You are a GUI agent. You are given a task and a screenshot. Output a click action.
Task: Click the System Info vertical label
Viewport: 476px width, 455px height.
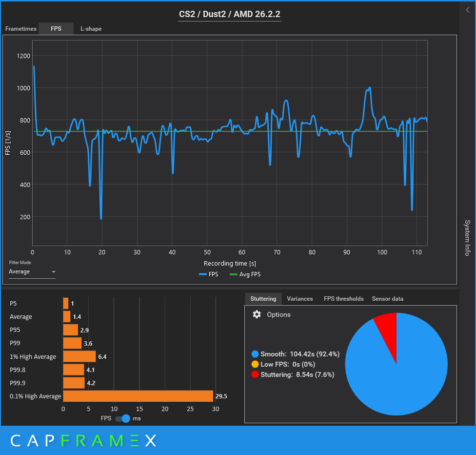click(x=467, y=238)
